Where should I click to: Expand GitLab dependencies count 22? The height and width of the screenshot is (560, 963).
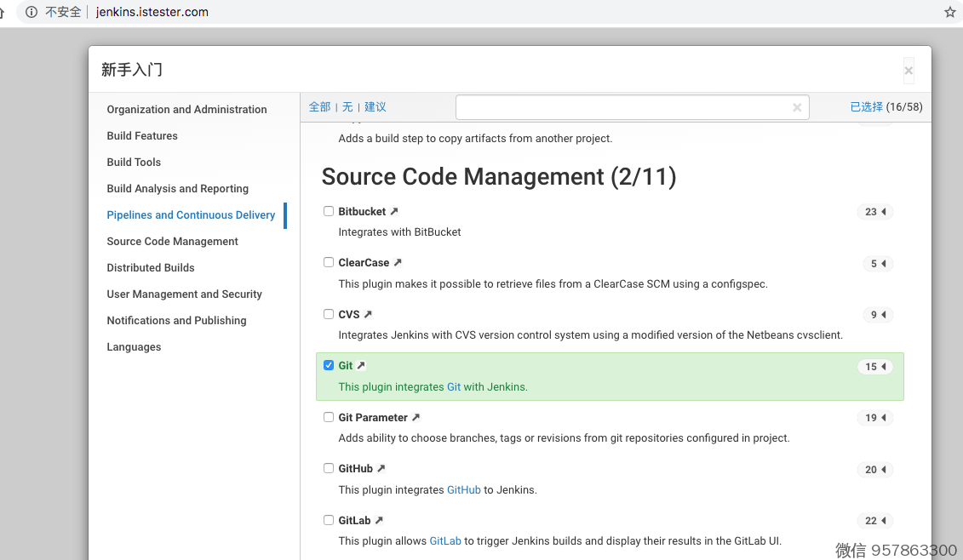[874, 521]
